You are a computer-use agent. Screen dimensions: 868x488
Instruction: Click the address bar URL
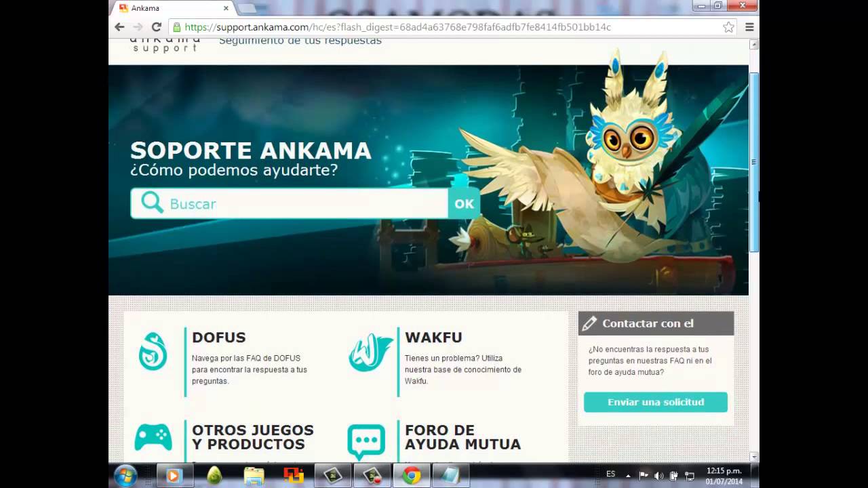pos(397,27)
